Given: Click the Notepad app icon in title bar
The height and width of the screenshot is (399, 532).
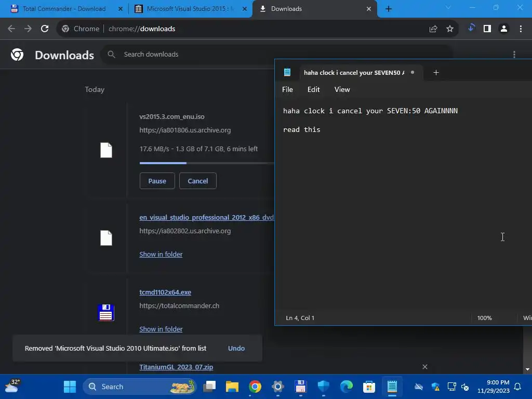Looking at the screenshot, I should pos(287,72).
